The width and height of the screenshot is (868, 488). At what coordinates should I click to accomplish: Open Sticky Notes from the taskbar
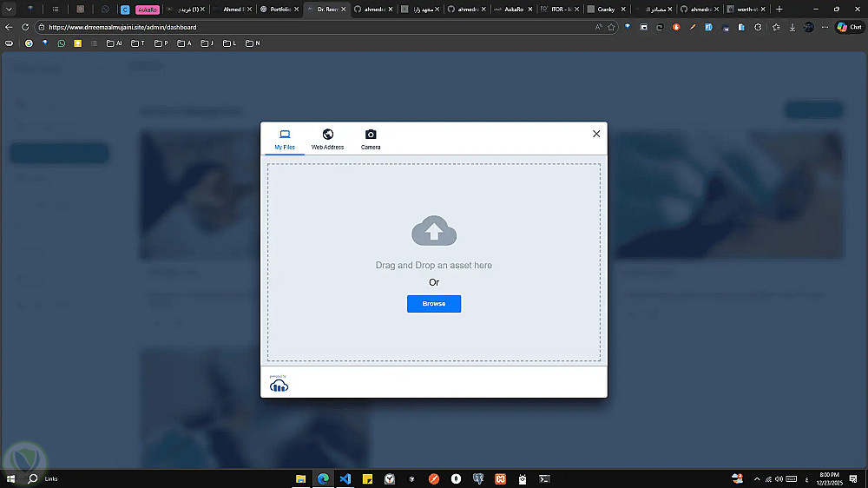(367, 478)
